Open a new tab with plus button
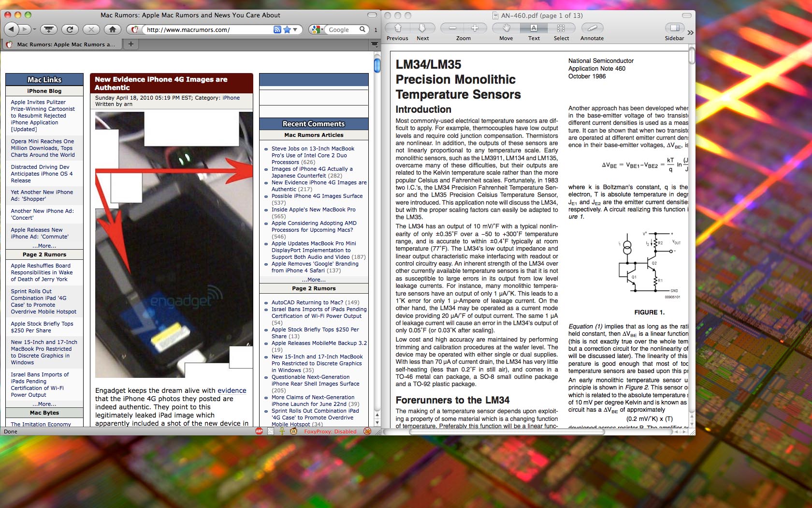Image resolution: width=812 pixels, height=508 pixels. point(130,44)
